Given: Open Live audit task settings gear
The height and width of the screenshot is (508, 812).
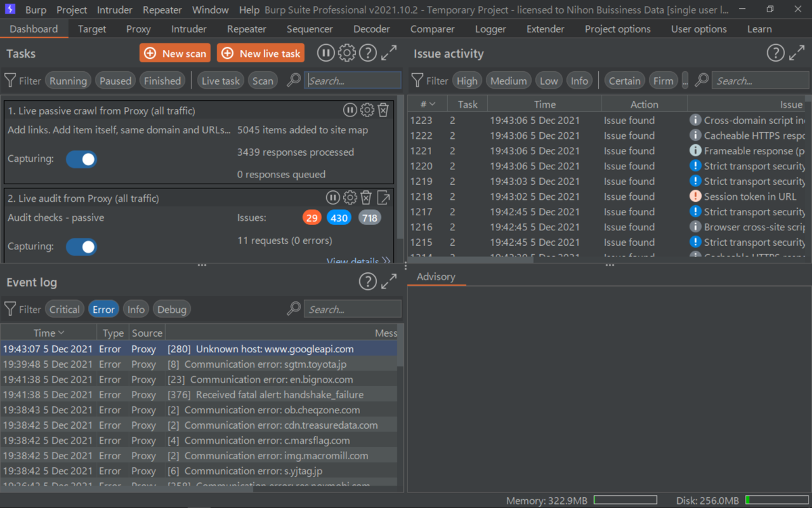Looking at the screenshot, I should coord(350,198).
